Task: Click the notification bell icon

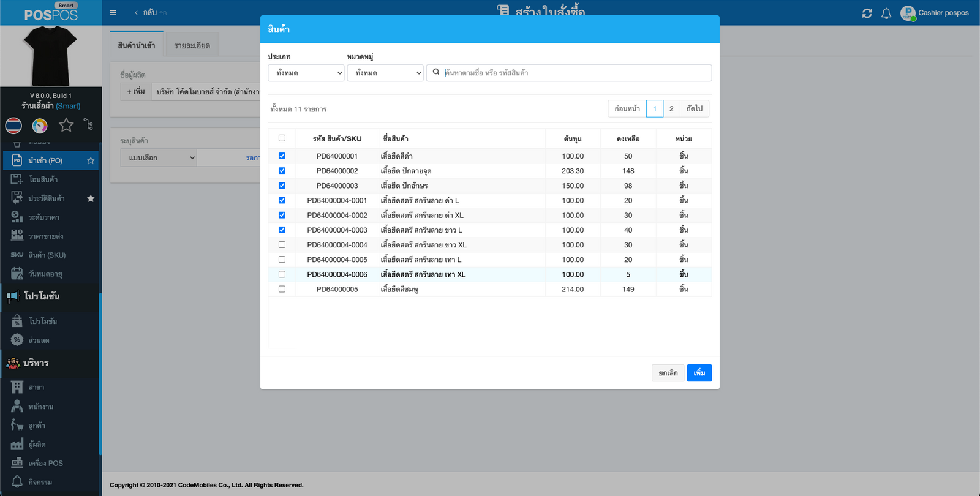Action: 886,13
